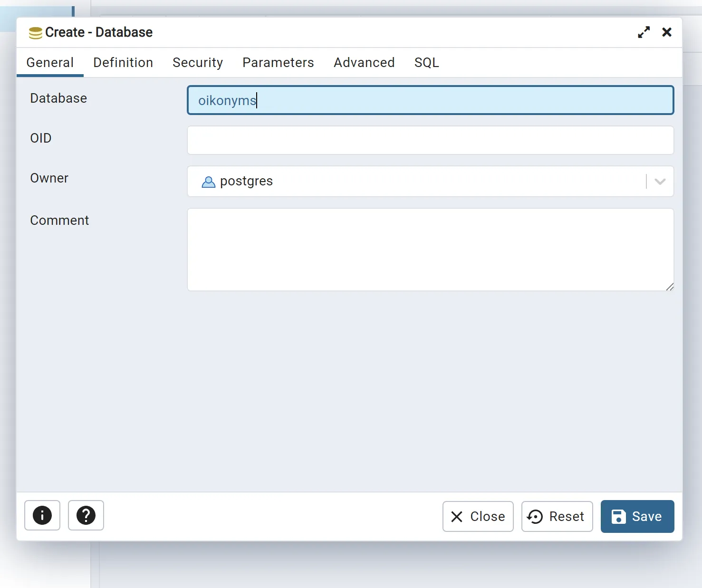Click the database icon in title bar
The image size is (702, 588).
(36, 33)
